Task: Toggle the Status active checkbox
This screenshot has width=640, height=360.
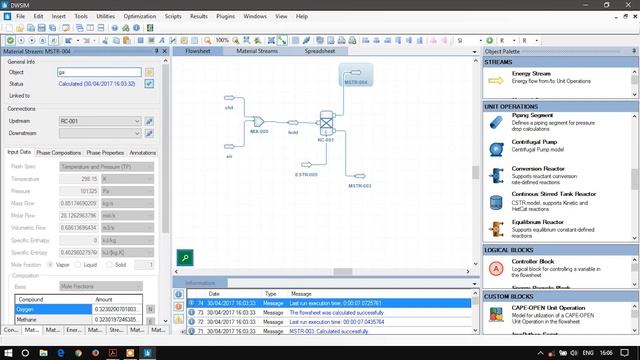Action: point(149,84)
